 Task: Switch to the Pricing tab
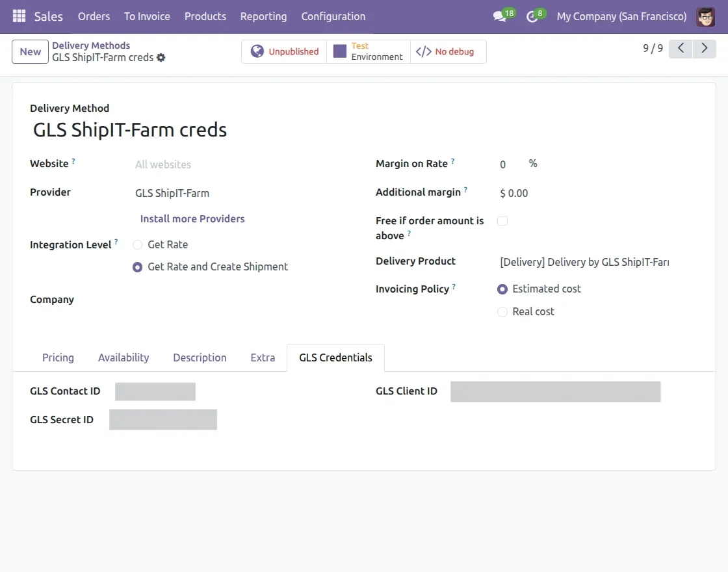tap(58, 357)
